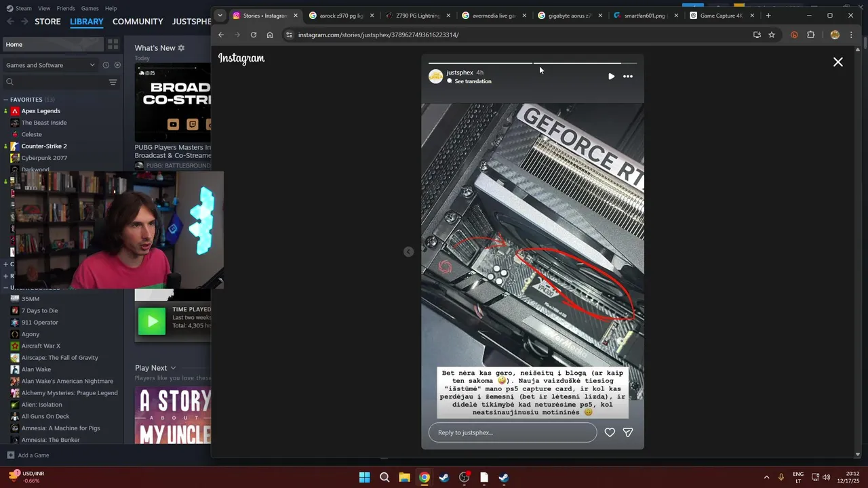Reload the Instagram page
This screenshot has width=868, height=488.
(x=254, y=35)
